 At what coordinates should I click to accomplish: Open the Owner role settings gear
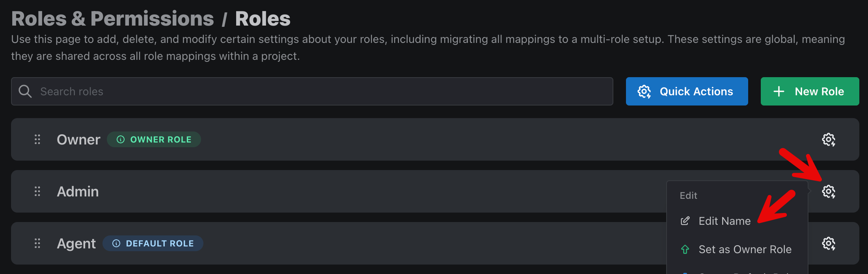point(828,139)
